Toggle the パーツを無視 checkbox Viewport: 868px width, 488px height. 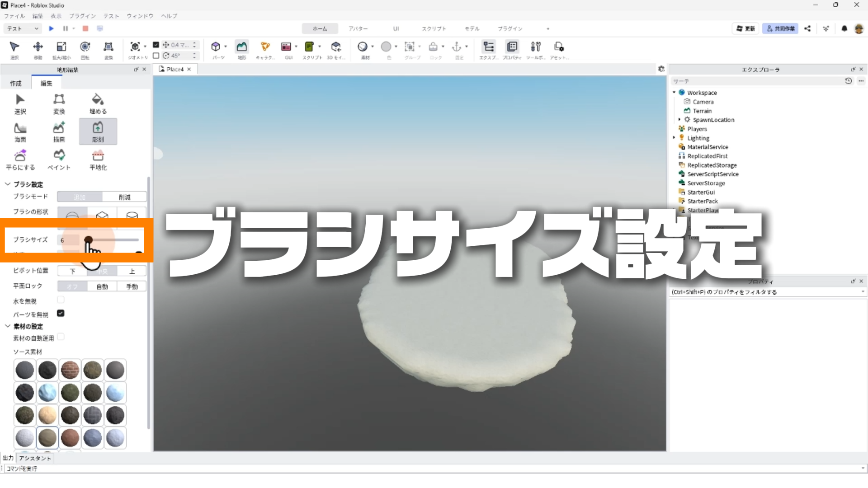coord(61,313)
